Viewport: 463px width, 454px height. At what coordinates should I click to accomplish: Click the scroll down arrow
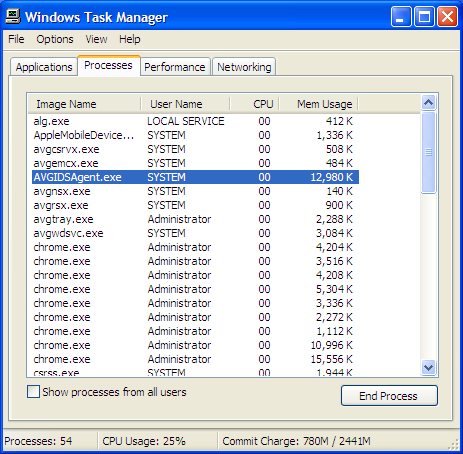coord(428,368)
